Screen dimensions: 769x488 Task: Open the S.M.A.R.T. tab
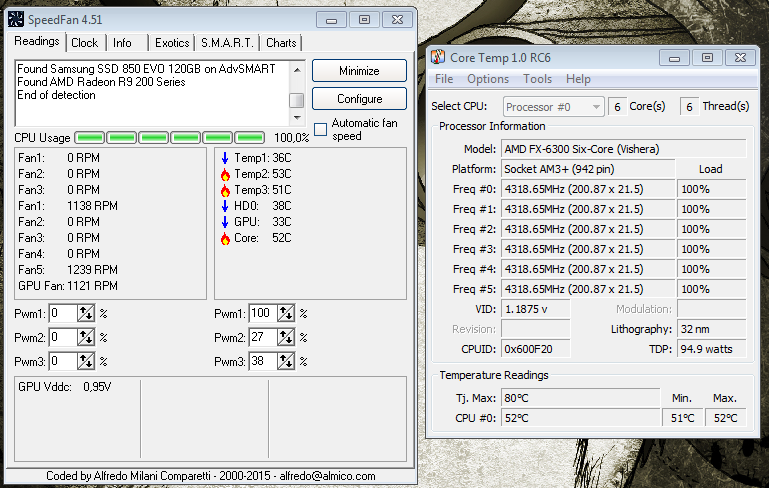click(227, 43)
